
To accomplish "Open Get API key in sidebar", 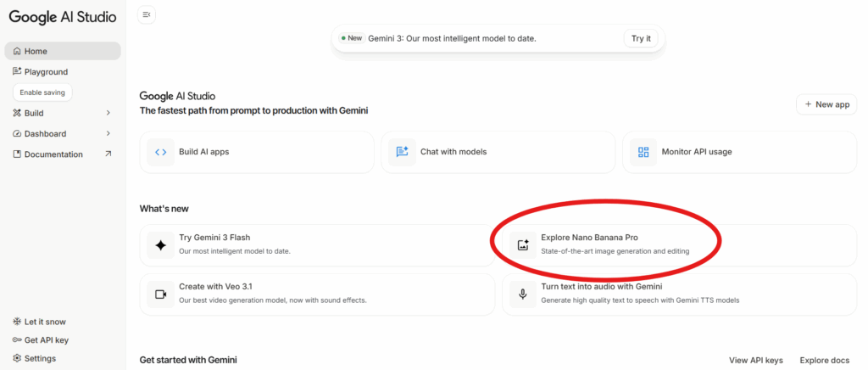I will [46, 340].
